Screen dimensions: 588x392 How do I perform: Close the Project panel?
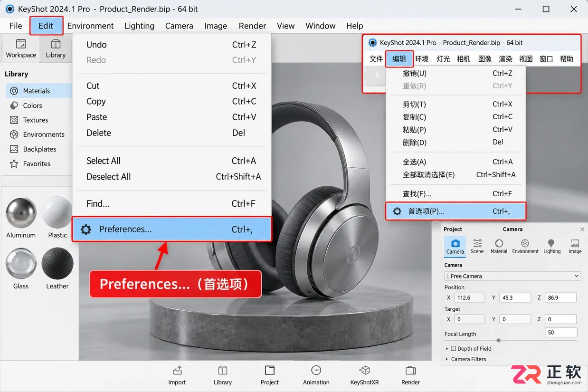click(581, 229)
